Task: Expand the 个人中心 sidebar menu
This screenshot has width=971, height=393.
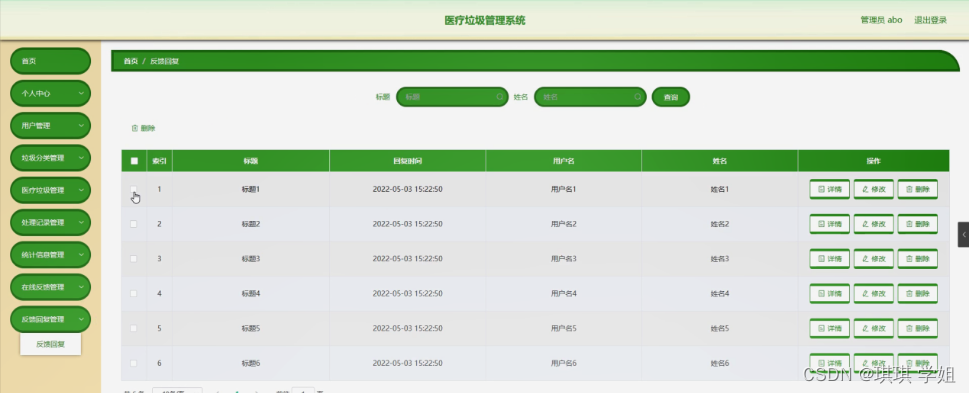Action: point(50,93)
